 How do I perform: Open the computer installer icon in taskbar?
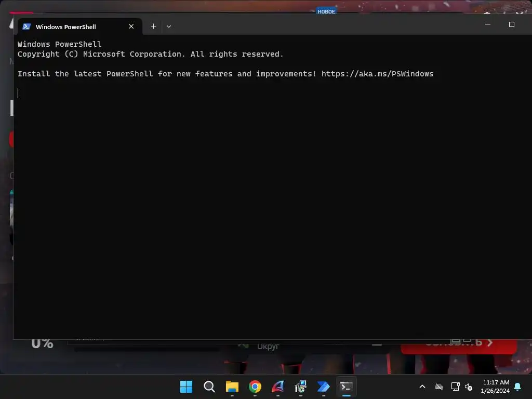tap(301, 387)
